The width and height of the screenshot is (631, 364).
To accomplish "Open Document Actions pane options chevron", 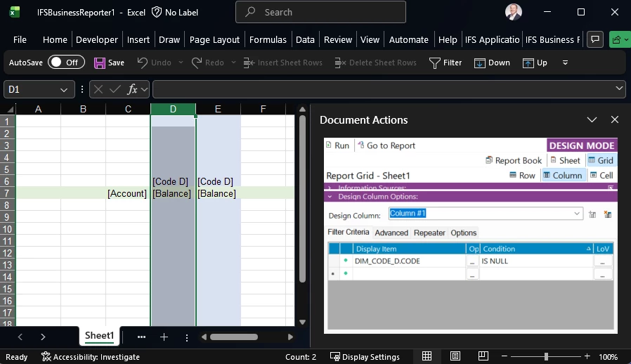I will point(592,120).
